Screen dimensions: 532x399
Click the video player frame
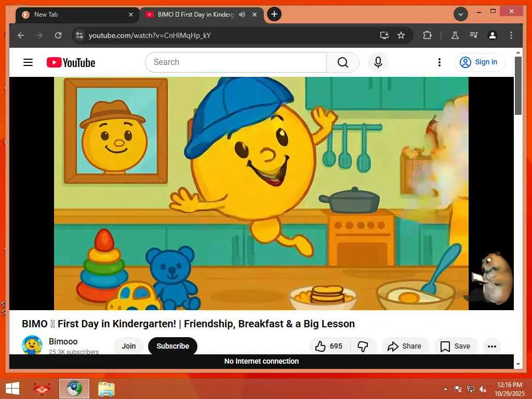261,193
